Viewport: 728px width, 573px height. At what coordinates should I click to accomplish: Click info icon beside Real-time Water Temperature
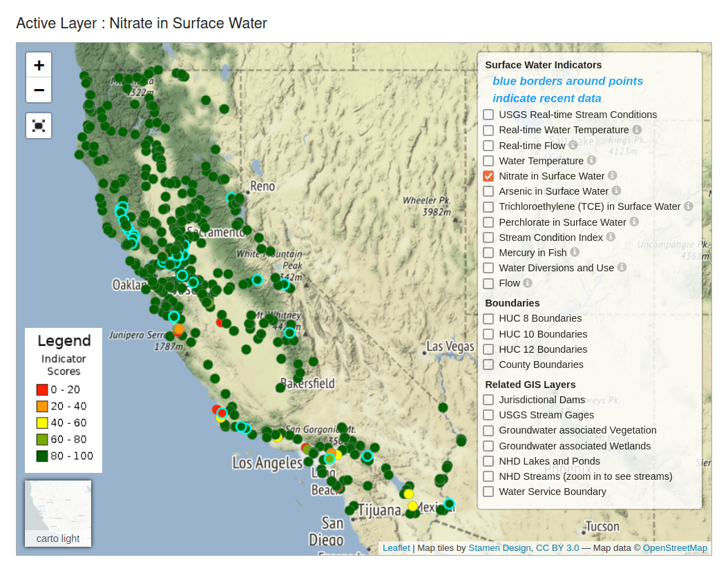click(x=637, y=130)
